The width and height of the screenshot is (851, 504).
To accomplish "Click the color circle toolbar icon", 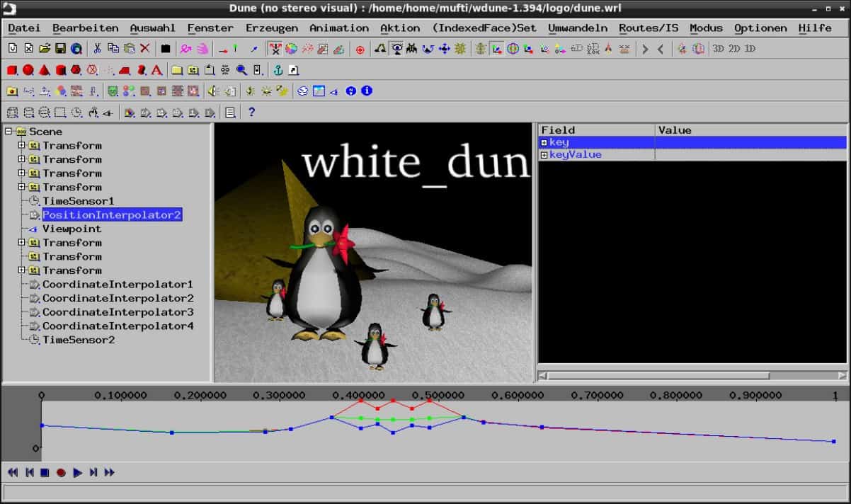I will [290, 49].
